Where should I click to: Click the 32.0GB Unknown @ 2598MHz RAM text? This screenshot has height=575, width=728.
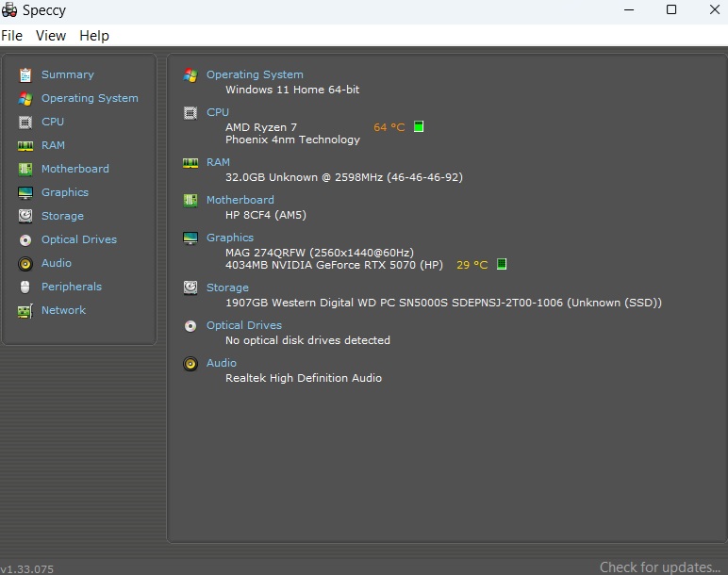pyautogui.click(x=344, y=177)
